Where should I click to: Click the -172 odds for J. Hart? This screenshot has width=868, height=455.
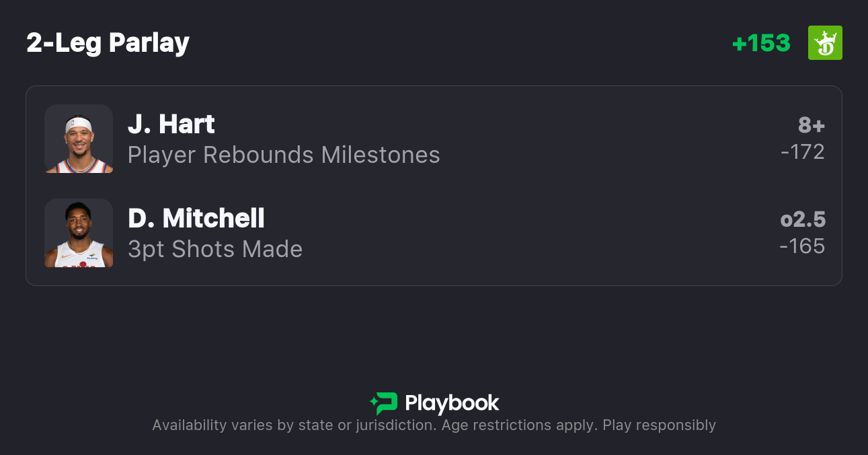803,152
